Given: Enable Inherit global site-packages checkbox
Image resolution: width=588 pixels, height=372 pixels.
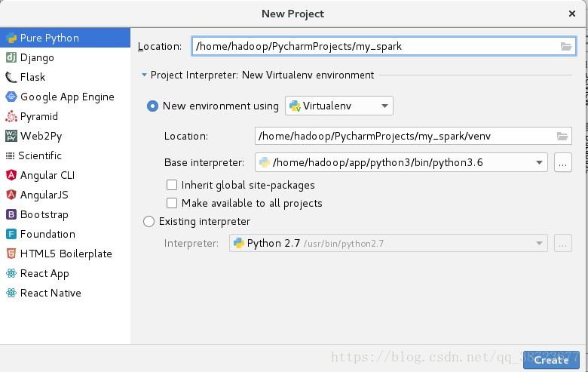Looking at the screenshot, I should coord(172,185).
